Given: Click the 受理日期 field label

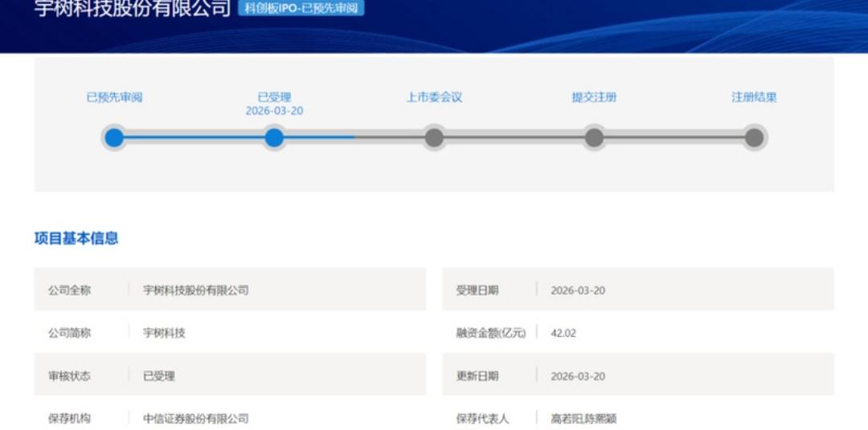Looking at the screenshot, I should 477,290.
